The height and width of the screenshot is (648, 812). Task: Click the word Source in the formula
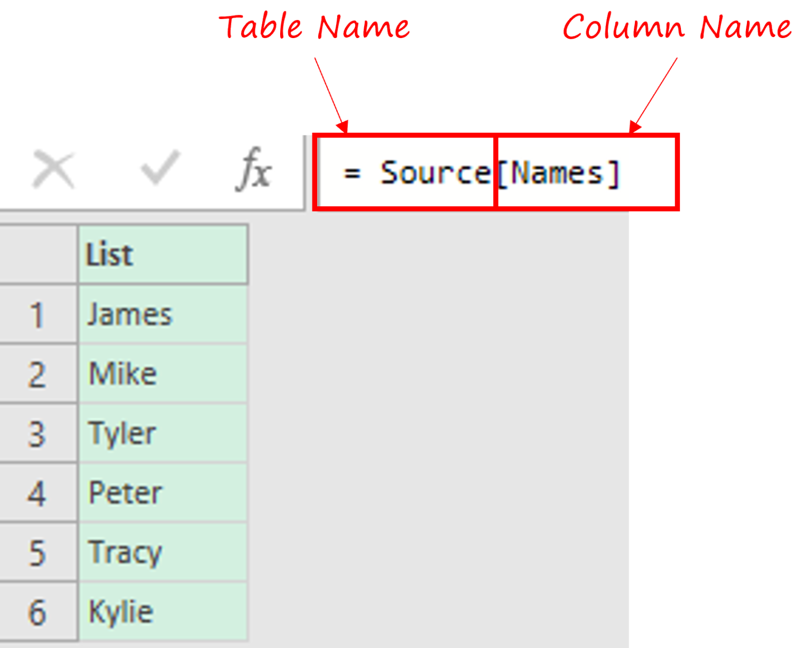pyautogui.click(x=435, y=172)
